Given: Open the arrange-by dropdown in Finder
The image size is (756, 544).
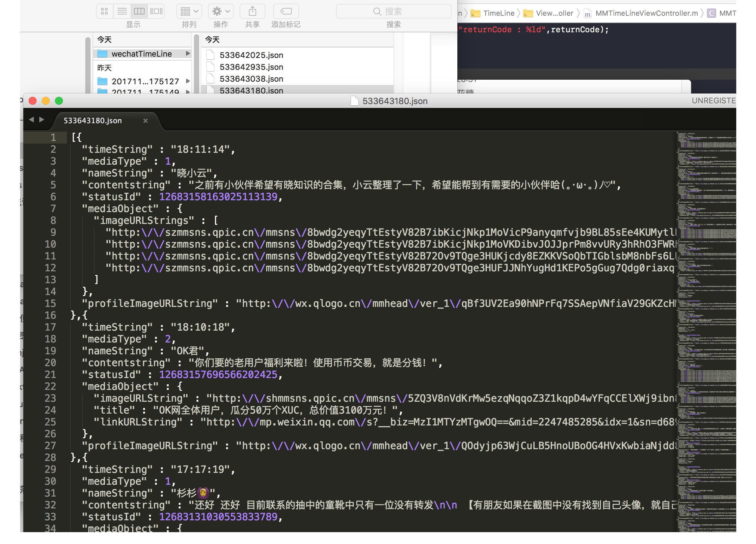Looking at the screenshot, I should pyautogui.click(x=189, y=11).
